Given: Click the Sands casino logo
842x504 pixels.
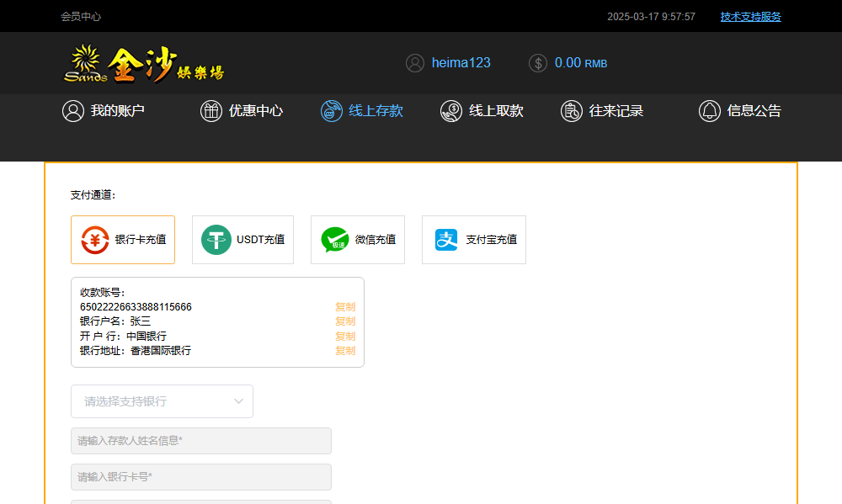Looking at the screenshot, I should [x=144, y=64].
